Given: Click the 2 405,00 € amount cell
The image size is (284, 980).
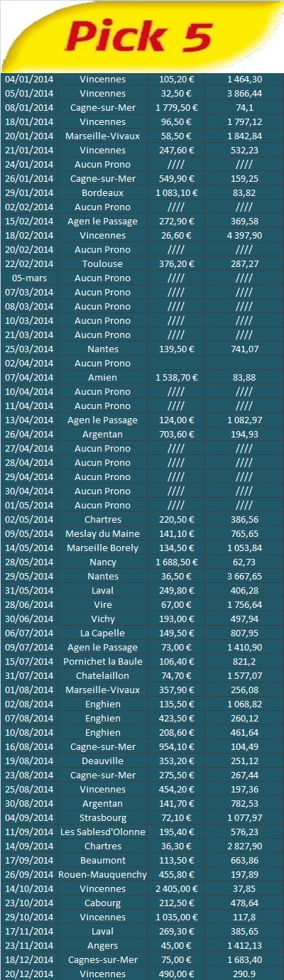Looking at the screenshot, I should point(176,888).
